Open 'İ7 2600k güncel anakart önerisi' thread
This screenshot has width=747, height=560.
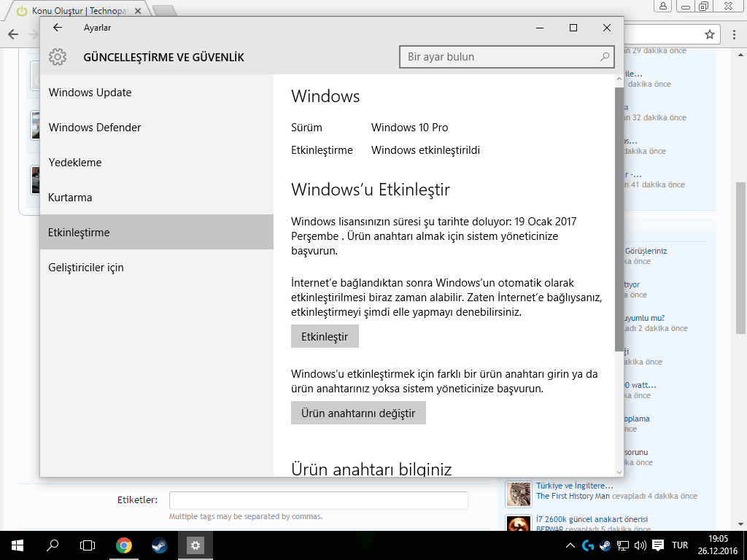(x=592, y=519)
